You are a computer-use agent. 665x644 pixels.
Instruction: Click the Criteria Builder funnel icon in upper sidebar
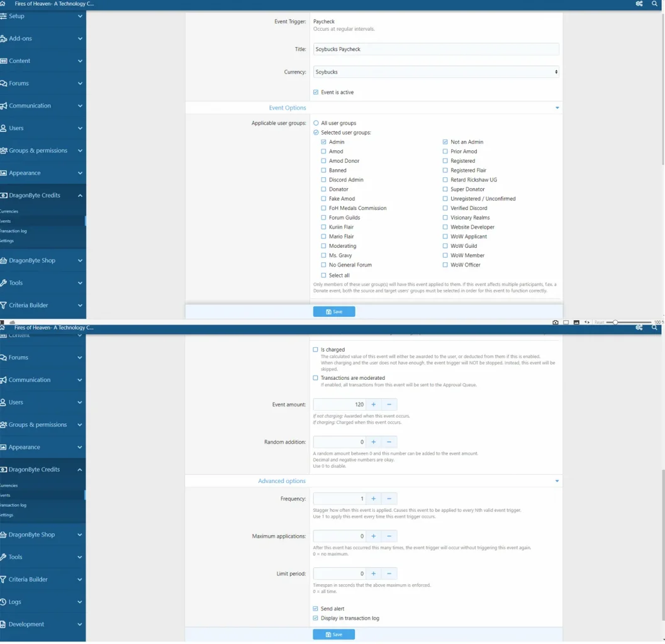(3, 305)
